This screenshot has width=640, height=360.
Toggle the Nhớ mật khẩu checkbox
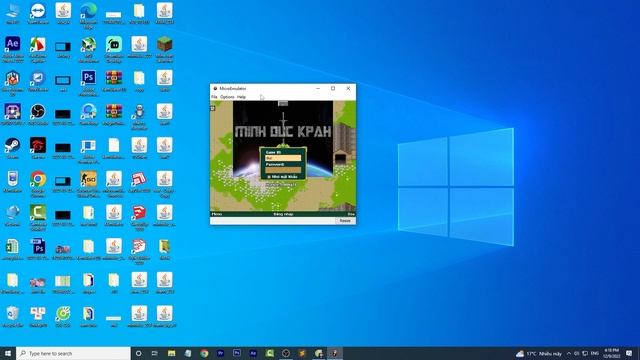click(269, 177)
